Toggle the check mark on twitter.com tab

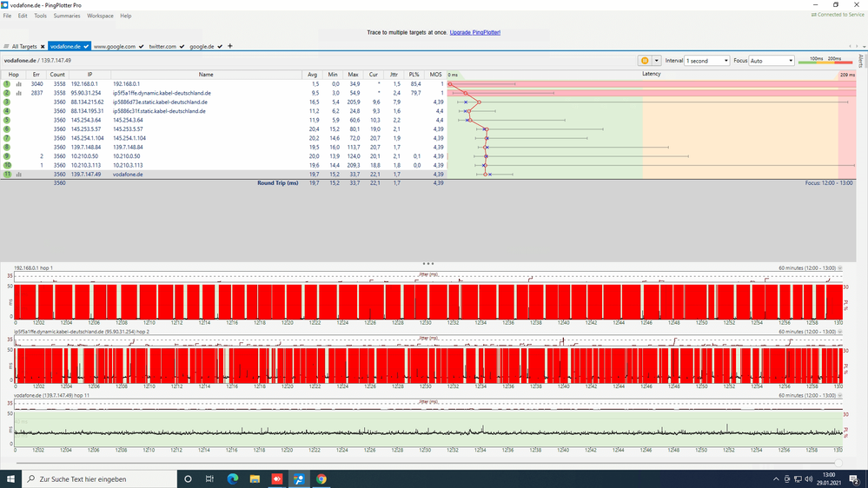point(182,47)
